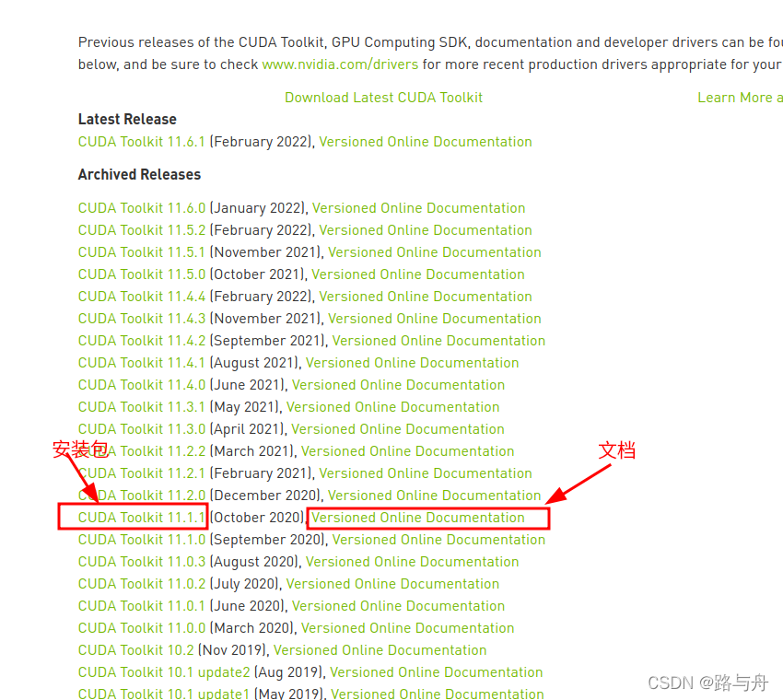Open documentation for 11.0.3 August 2020
783x700 pixels.
coord(412,562)
